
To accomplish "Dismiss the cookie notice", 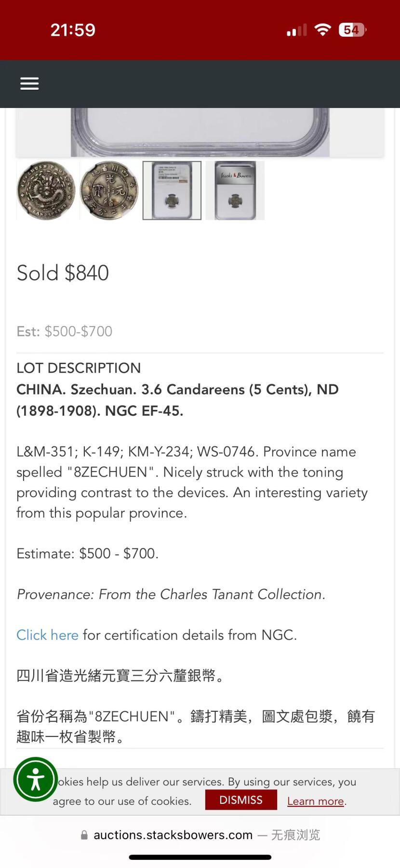I will (241, 800).
